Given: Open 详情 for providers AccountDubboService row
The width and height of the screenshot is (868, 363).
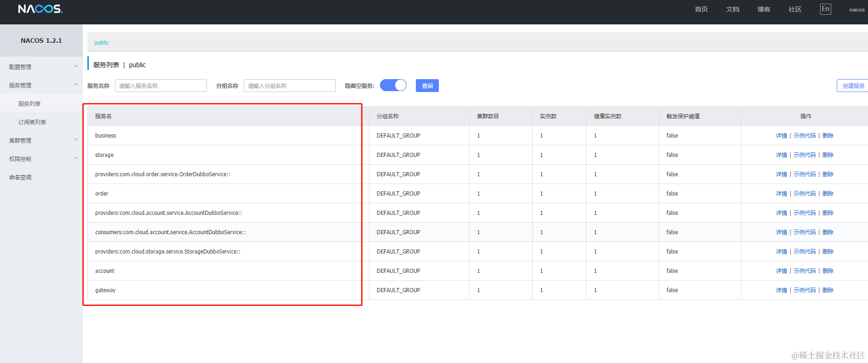Looking at the screenshot, I should (782, 213).
